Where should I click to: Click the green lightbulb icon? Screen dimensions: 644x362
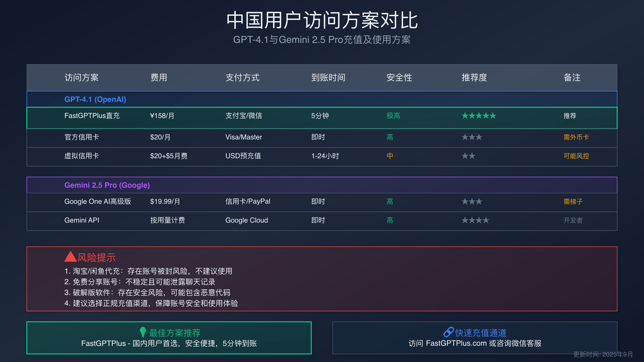click(x=143, y=332)
